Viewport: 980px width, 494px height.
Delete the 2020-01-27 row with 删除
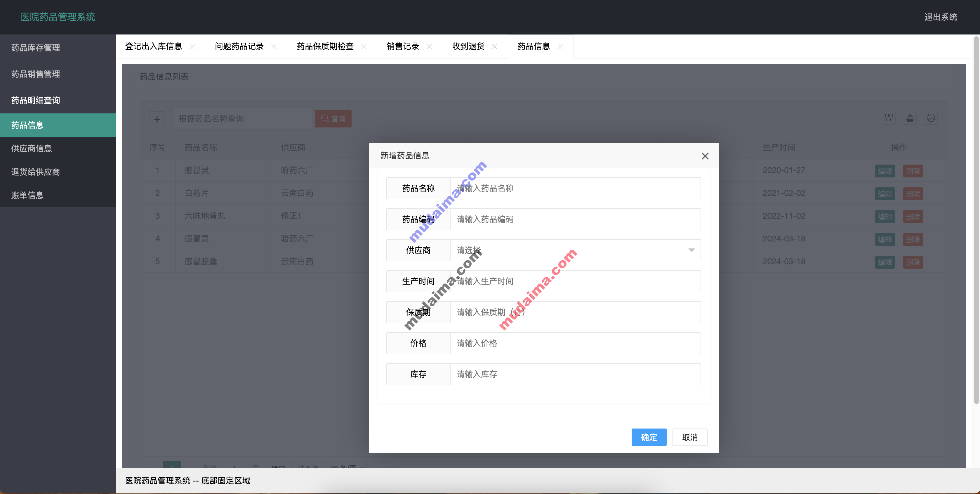coord(913,171)
